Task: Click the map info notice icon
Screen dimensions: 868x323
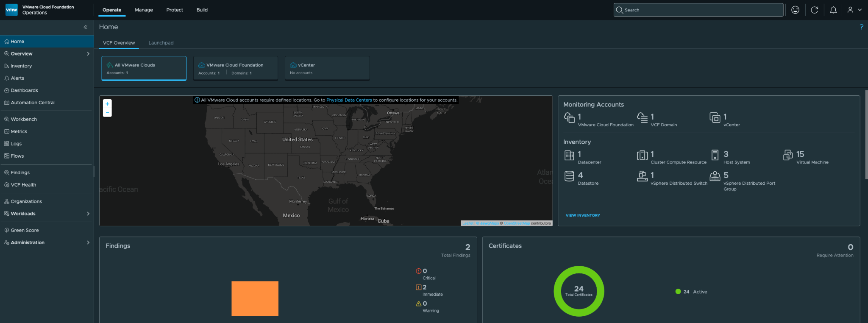Action: tap(197, 100)
